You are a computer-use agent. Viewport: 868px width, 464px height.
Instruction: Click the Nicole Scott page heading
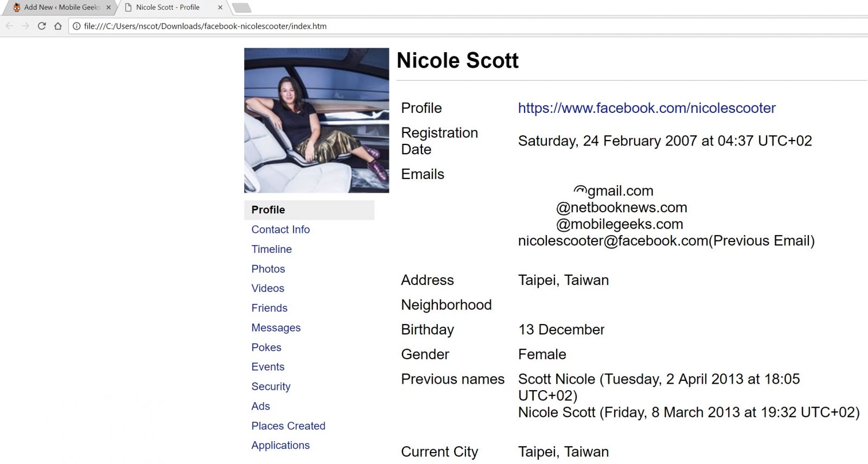pos(457,60)
